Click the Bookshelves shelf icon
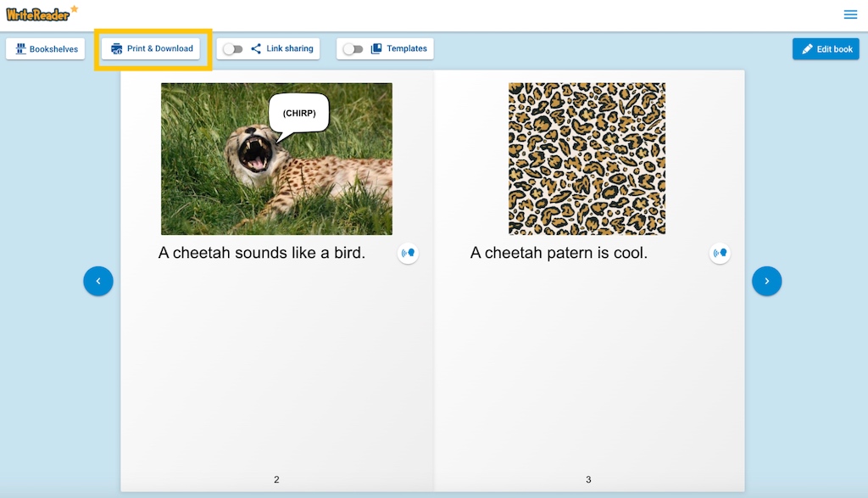 pyautogui.click(x=21, y=49)
